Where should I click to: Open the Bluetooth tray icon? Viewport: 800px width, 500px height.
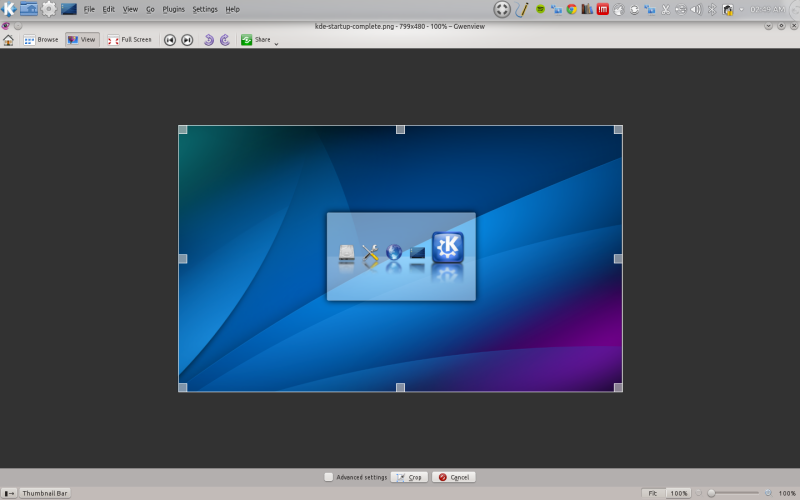click(712, 9)
